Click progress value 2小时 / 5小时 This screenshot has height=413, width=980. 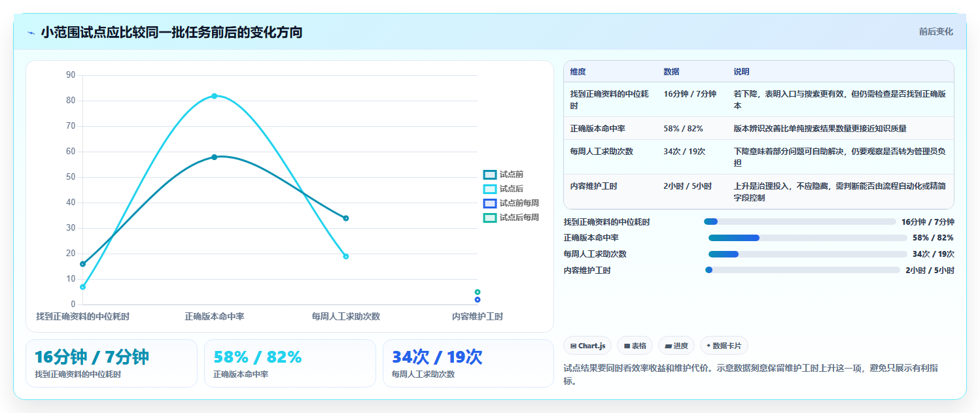930,271
